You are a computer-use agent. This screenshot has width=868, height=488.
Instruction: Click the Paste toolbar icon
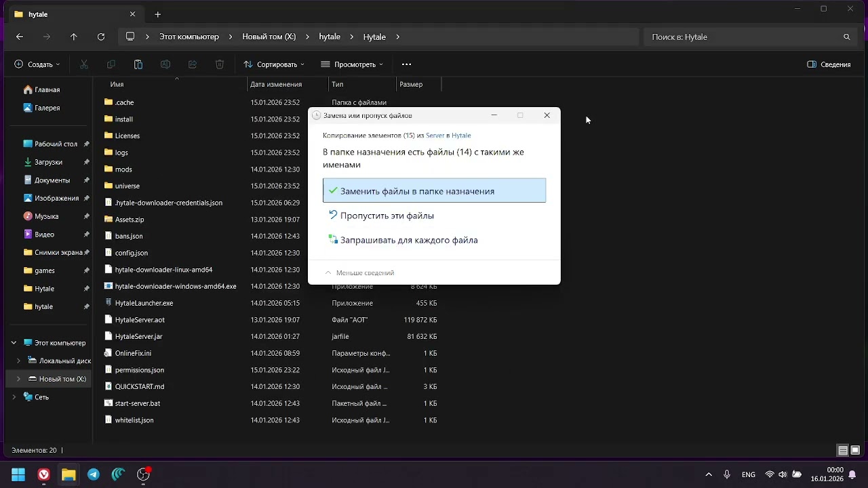[x=138, y=64]
